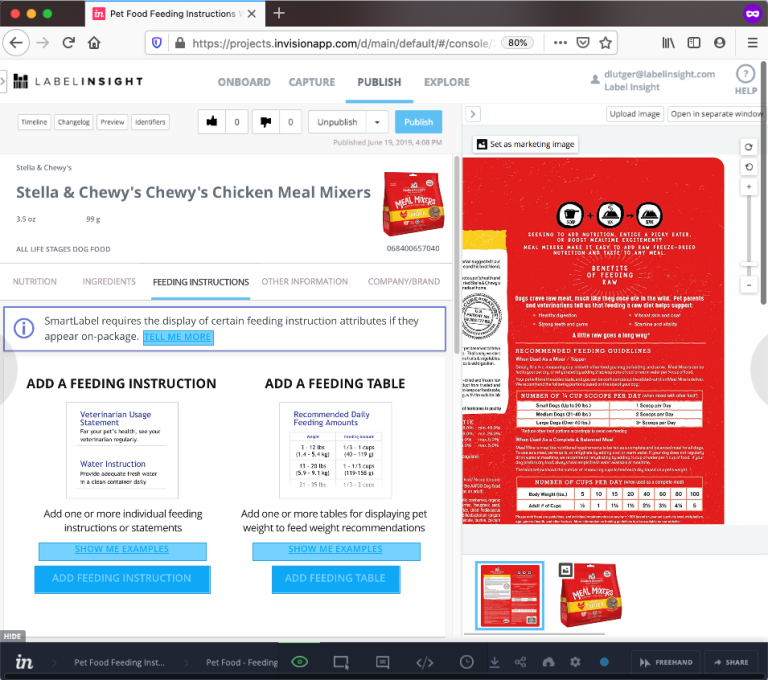
Task: Open the COMPANY/BRAND tab
Action: click(x=404, y=282)
